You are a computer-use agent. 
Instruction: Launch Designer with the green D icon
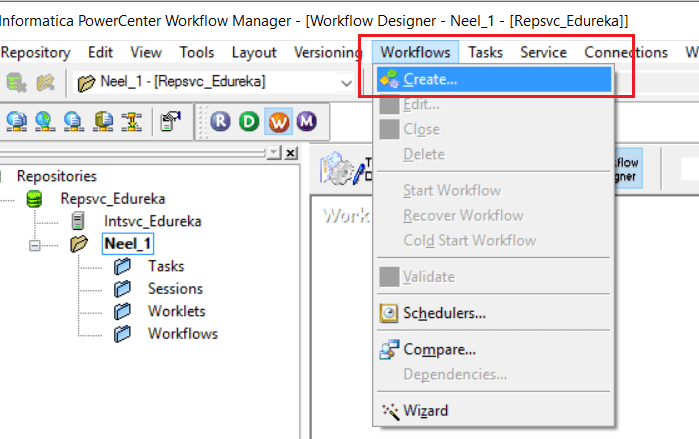click(x=249, y=121)
